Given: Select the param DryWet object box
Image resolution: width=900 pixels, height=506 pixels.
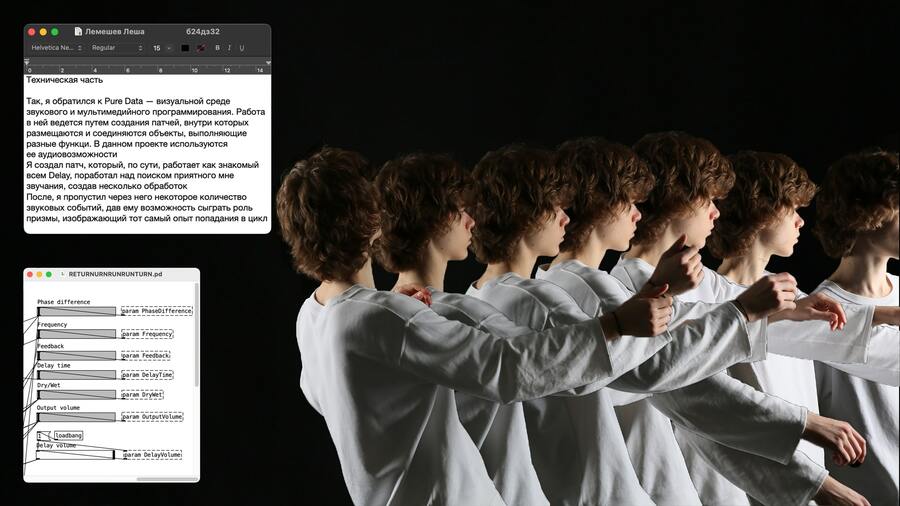Looking at the screenshot, I should 142,395.
